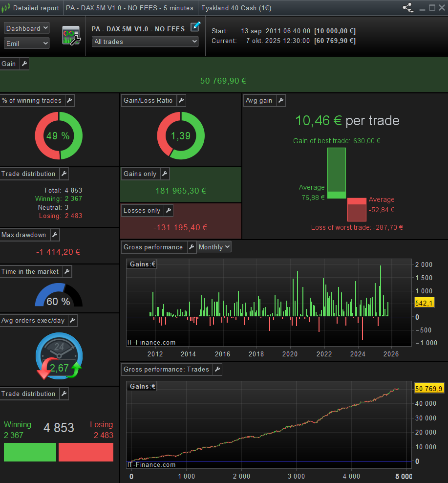Screen dimensions: 448x483
Task: Configure Avg gain panel via wrench icon
Action: (280, 100)
